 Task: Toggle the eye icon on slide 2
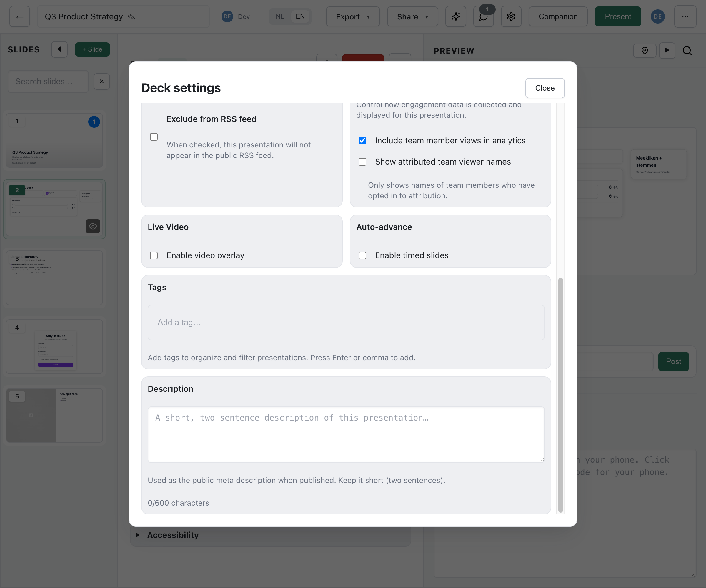(x=93, y=226)
